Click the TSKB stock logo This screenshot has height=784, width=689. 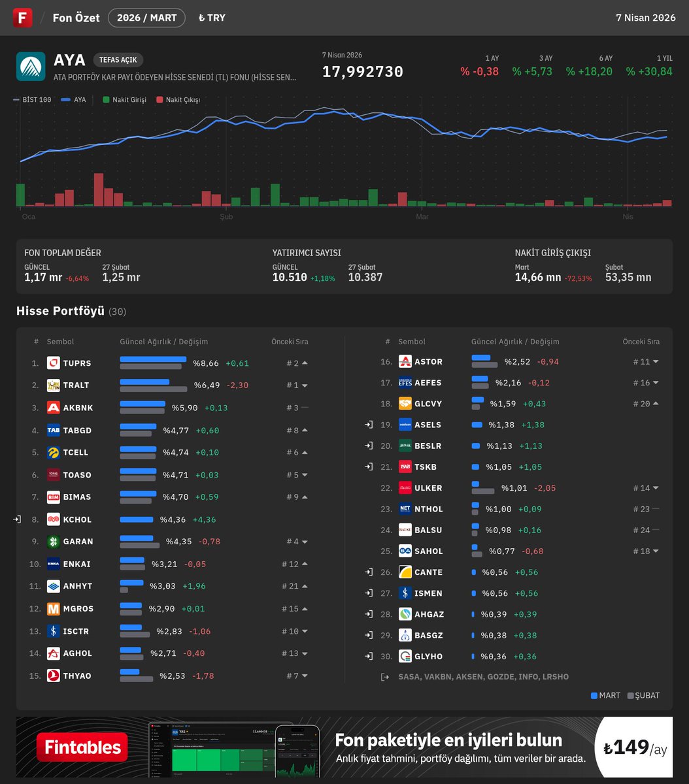405,467
